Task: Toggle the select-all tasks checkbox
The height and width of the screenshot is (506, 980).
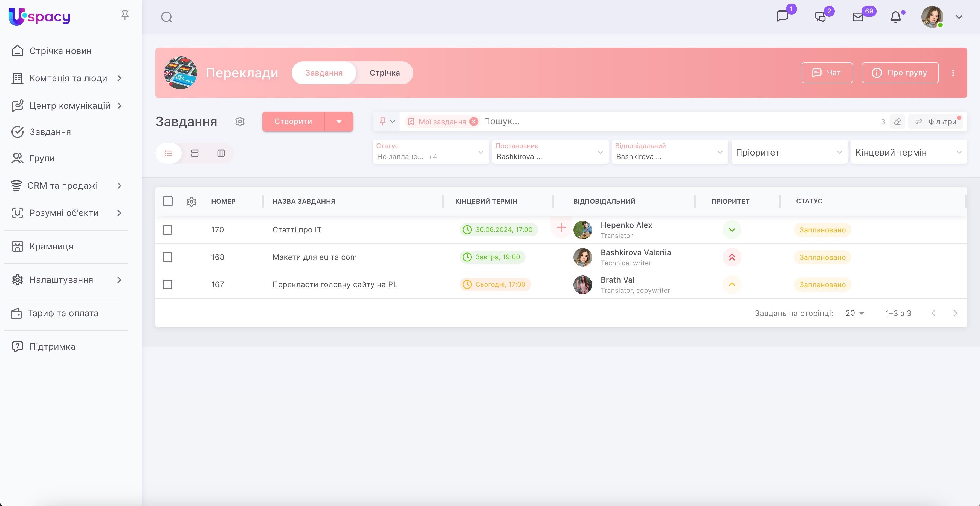Action: [167, 202]
